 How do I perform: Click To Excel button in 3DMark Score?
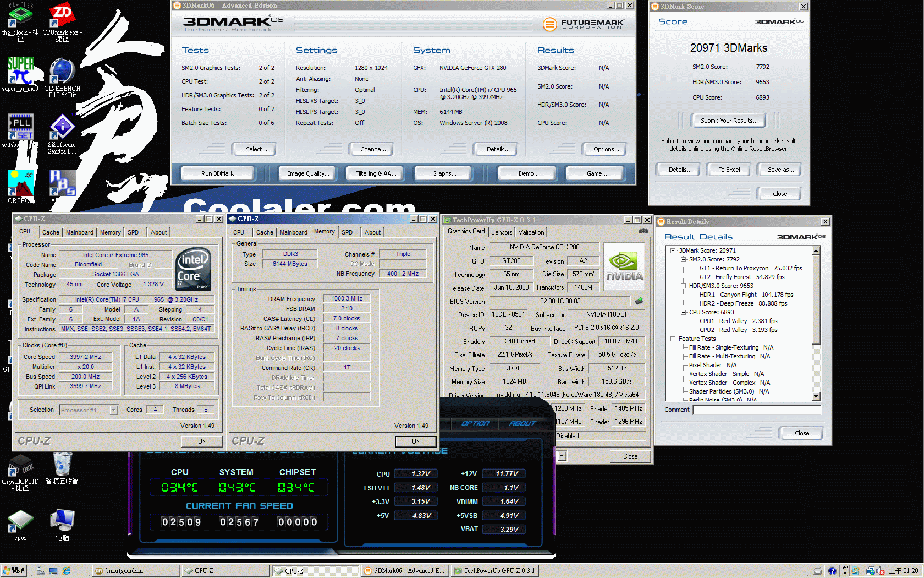(729, 170)
